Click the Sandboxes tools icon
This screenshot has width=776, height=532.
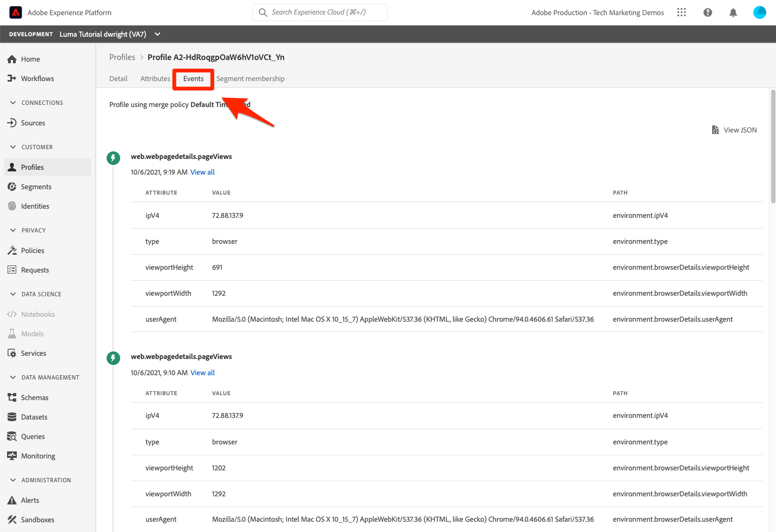pos(12,520)
